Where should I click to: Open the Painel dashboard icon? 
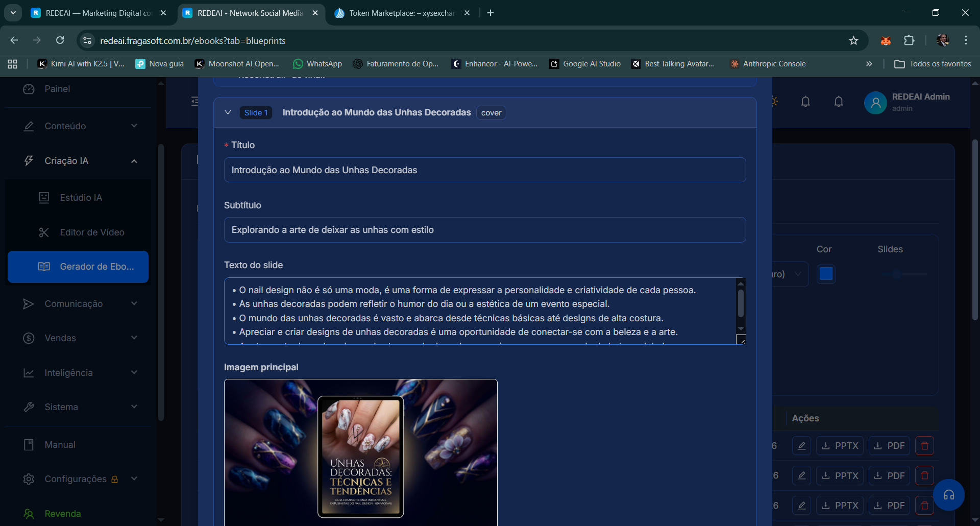tap(29, 89)
